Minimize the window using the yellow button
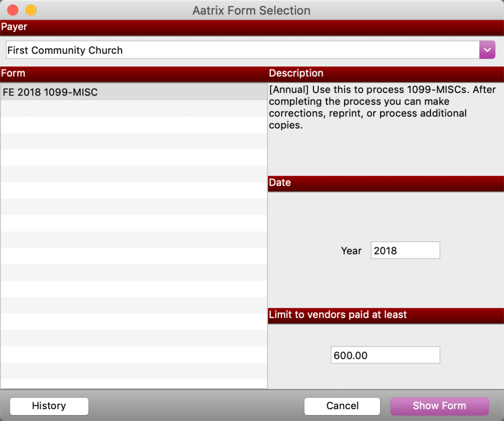This screenshot has height=421, width=504. click(x=31, y=10)
